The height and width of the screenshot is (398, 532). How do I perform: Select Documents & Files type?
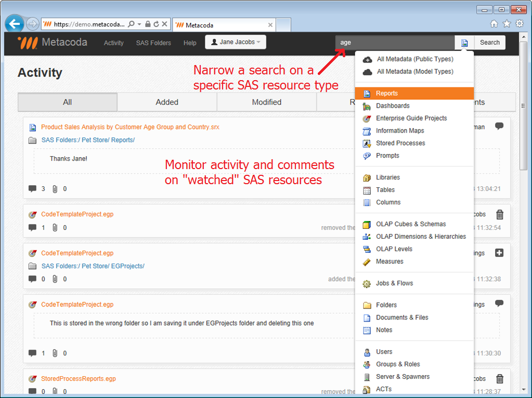(414, 317)
